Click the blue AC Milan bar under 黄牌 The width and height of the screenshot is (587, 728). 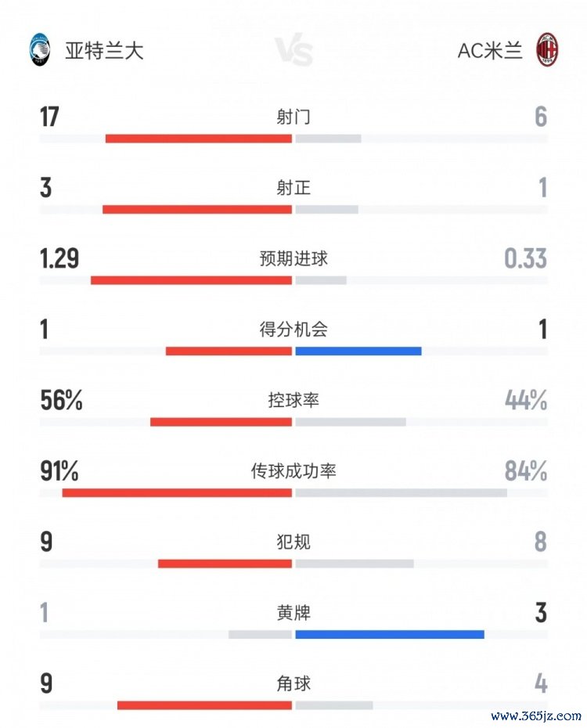click(x=390, y=634)
